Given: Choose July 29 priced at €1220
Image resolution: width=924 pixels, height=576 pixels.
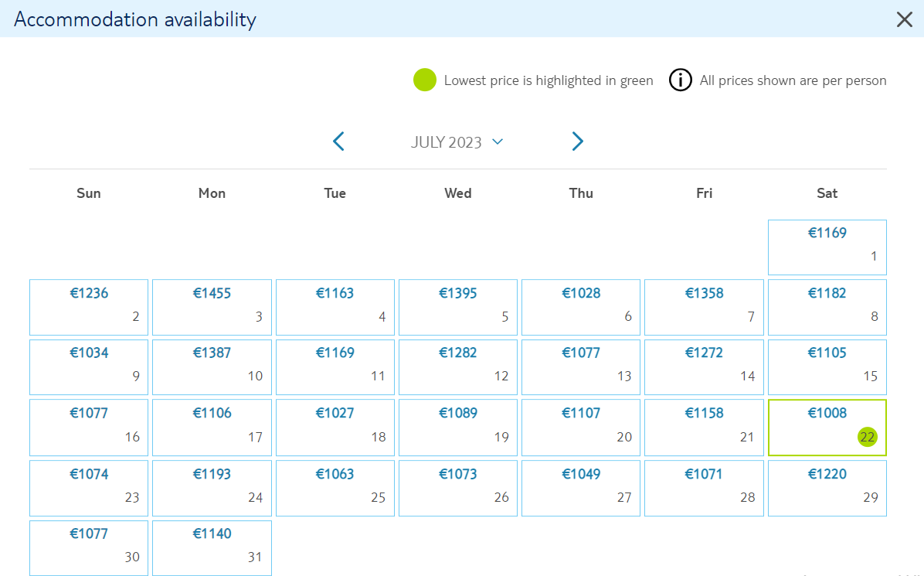Looking at the screenshot, I should point(827,488).
